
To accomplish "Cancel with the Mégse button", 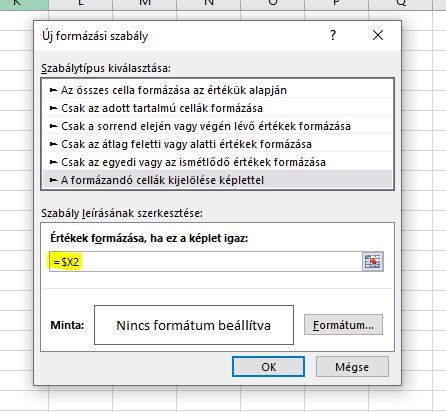I will (x=352, y=367).
